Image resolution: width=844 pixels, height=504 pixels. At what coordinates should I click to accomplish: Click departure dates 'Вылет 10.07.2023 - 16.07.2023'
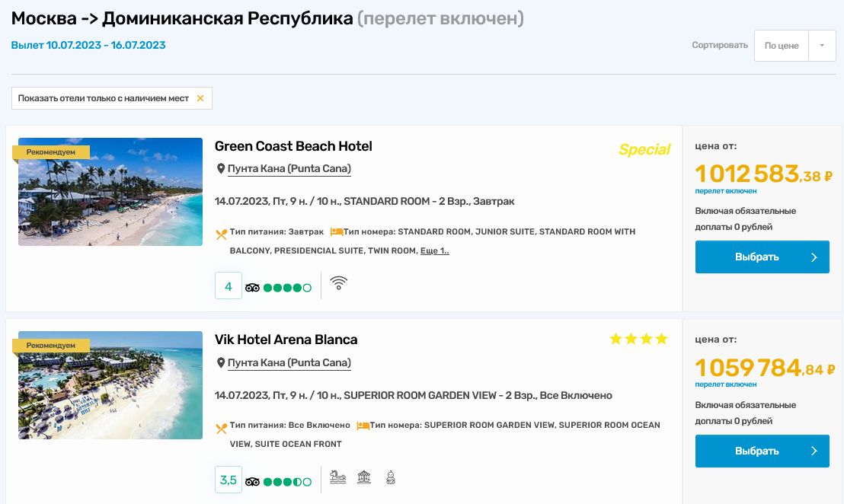pyautogui.click(x=88, y=45)
